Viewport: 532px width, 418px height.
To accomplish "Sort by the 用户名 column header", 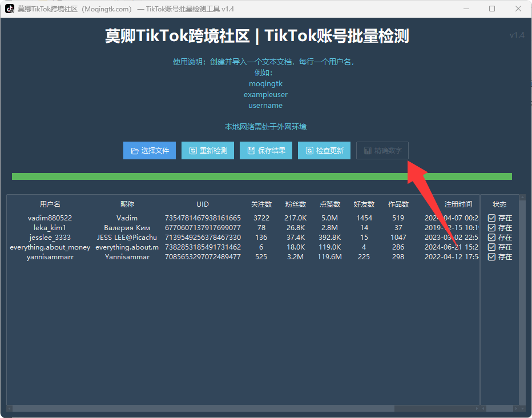I will pos(50,204).
